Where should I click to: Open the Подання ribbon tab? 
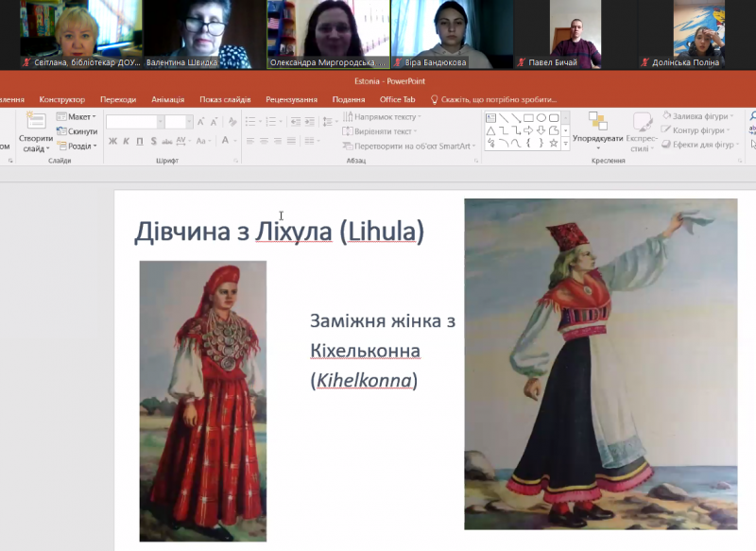tap(349, 99)
